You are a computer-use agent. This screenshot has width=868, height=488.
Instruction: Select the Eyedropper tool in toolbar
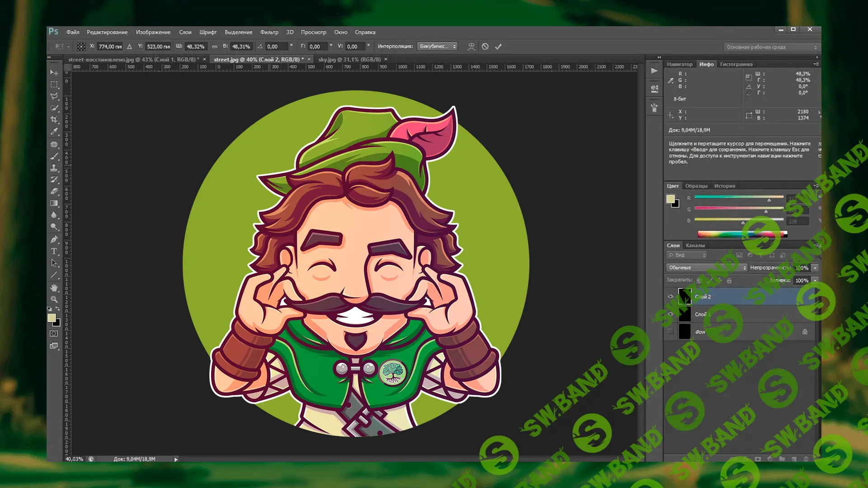54,131
